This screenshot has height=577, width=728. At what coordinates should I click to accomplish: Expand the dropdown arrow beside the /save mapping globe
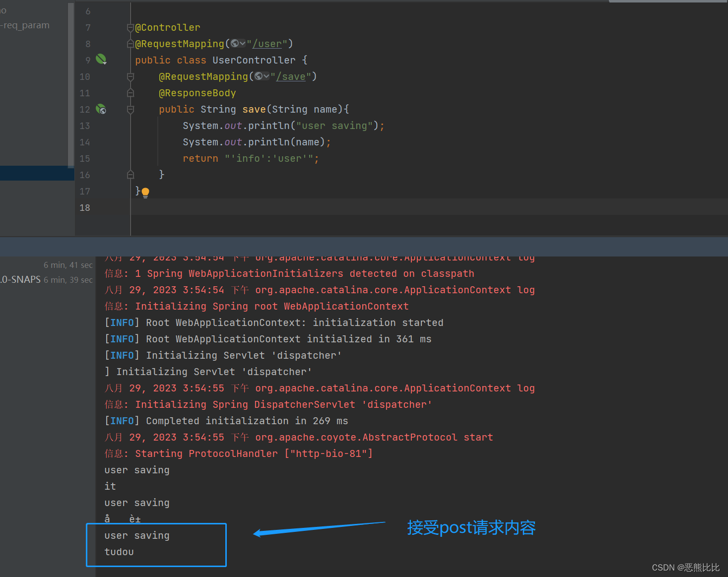coord(266,76)
